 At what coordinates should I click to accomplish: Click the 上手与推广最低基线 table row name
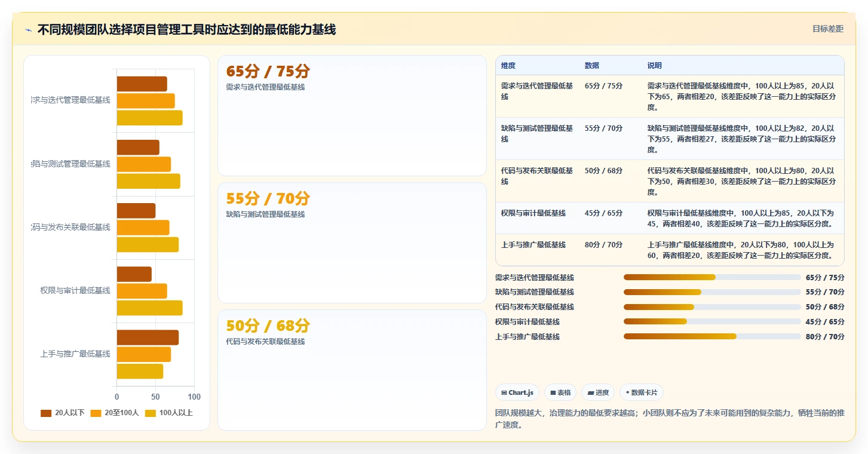tap(533, 245)
